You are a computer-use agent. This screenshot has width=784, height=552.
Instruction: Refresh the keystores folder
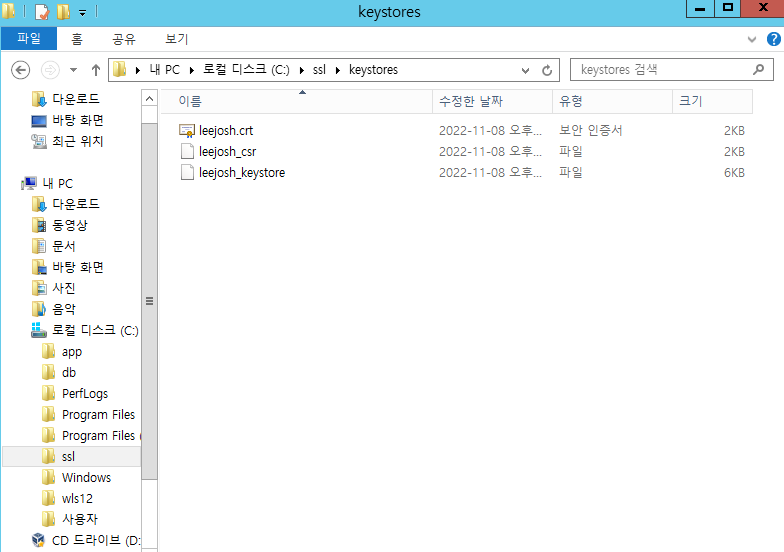(547, 70)
